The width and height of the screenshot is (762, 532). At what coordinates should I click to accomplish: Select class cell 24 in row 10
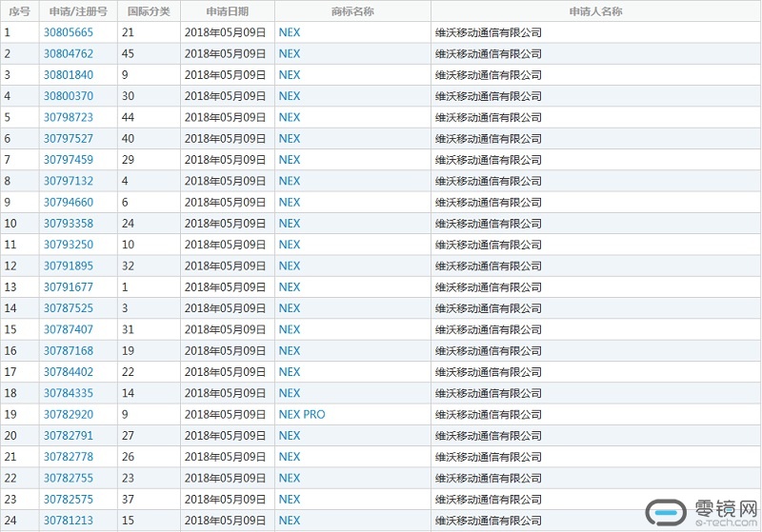[x=149, y=224]
